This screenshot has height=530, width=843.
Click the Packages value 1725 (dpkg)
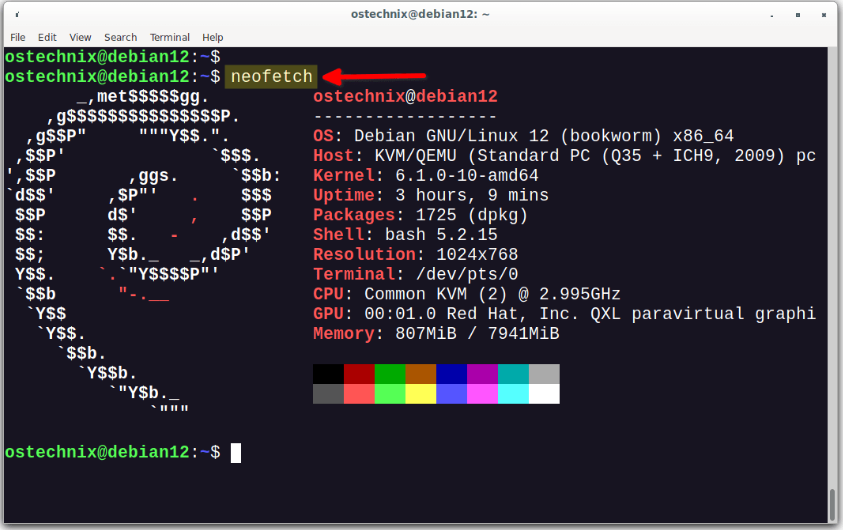[472, 215]
